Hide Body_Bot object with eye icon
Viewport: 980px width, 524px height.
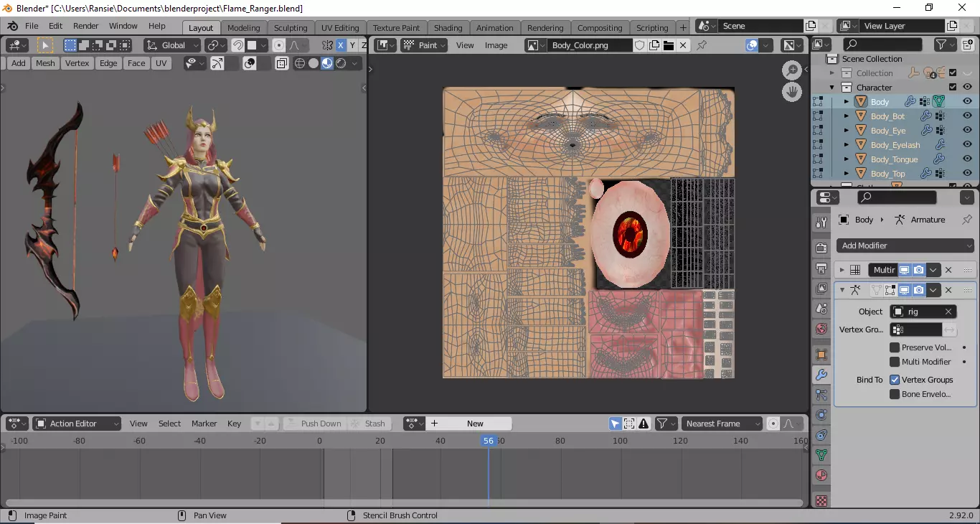click(x=967, y=116)
